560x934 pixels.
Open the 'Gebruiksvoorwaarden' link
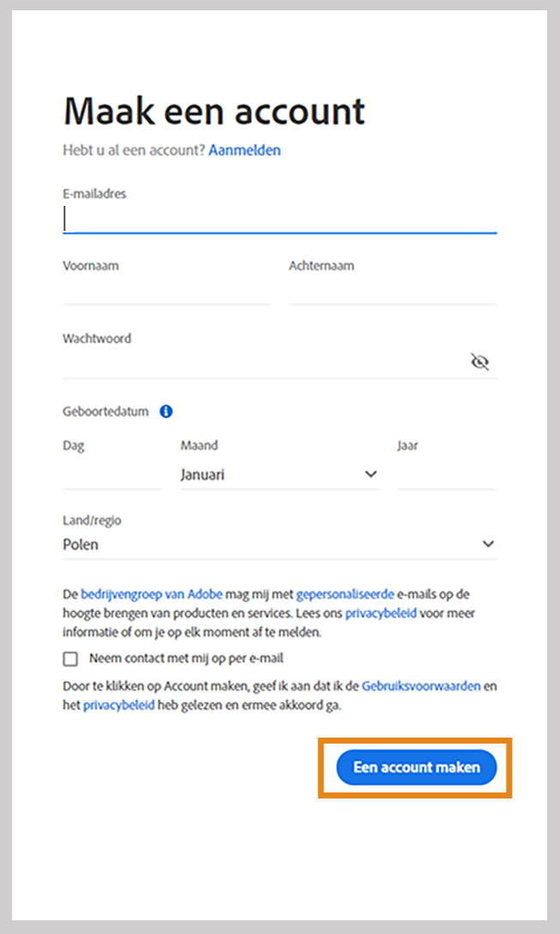coord(423,685)
